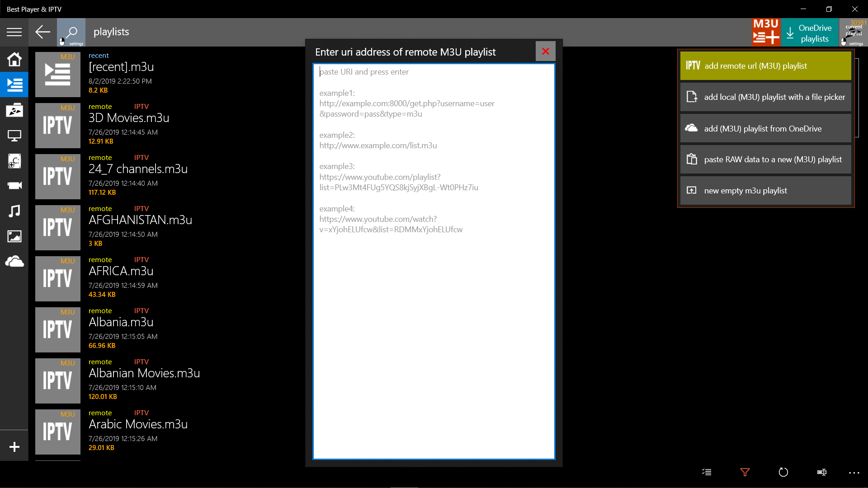The image size is (868, 488).
Task: Open the media folder sidebar icon
Action: pyautogui.click(x=14, y=110)
